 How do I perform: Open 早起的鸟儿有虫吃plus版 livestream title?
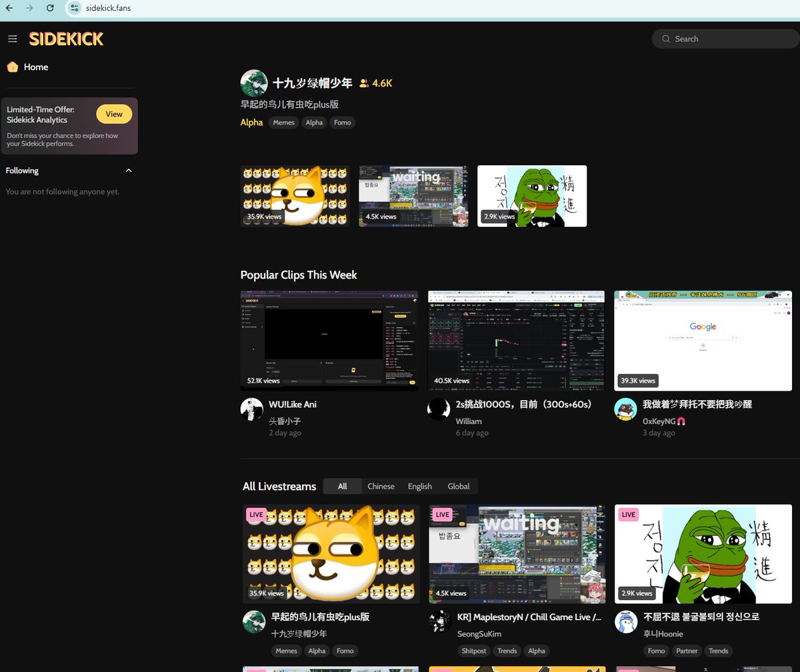pyautogui.click(x=320, y=617)
